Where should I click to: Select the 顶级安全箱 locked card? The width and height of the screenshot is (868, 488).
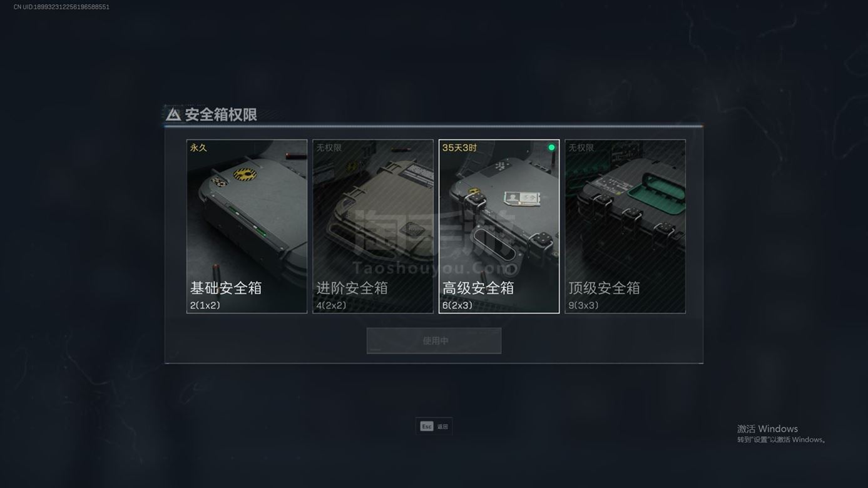pyautogui.click(x=625, y=226)
